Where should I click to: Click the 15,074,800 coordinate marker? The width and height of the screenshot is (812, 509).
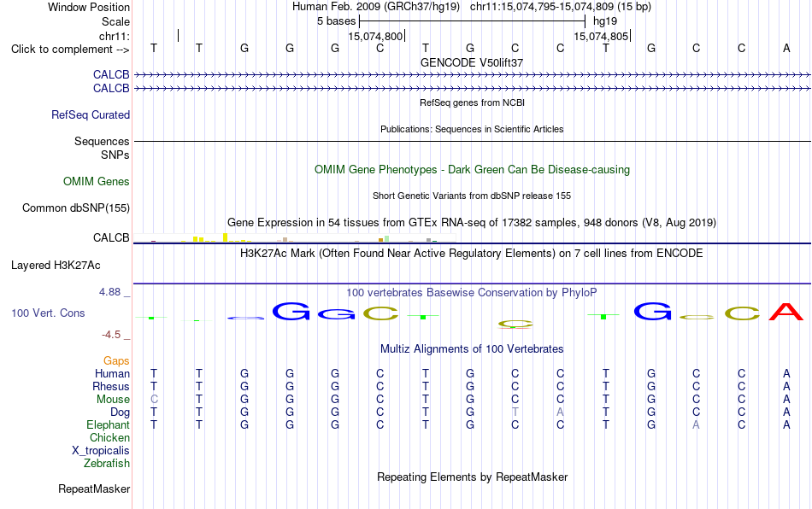pyautogui.click(x=375, y=36)
